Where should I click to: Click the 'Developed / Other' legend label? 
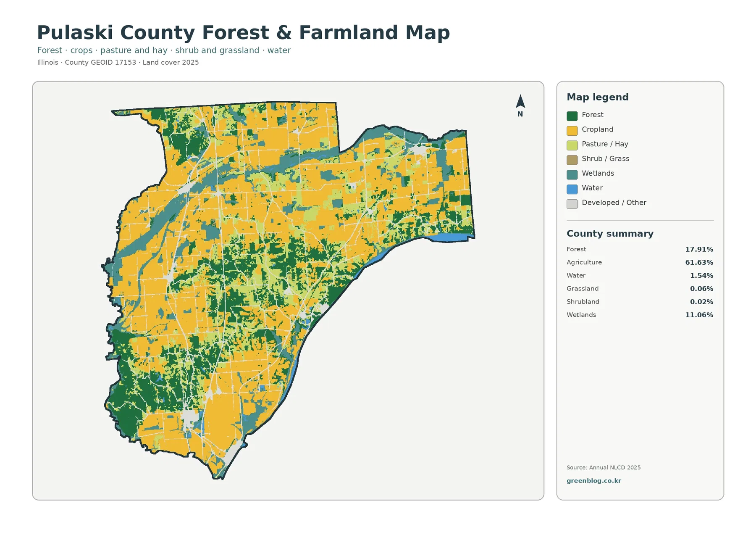pos(614,203)
